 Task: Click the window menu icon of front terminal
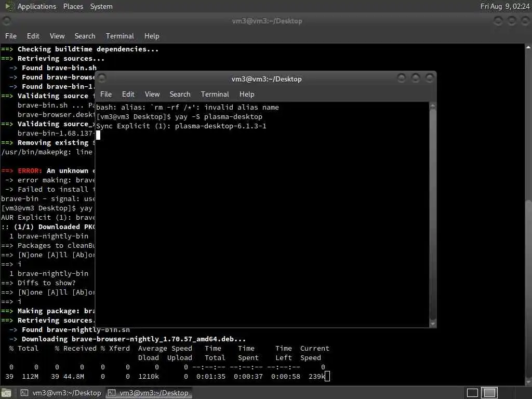pos(102,78)
